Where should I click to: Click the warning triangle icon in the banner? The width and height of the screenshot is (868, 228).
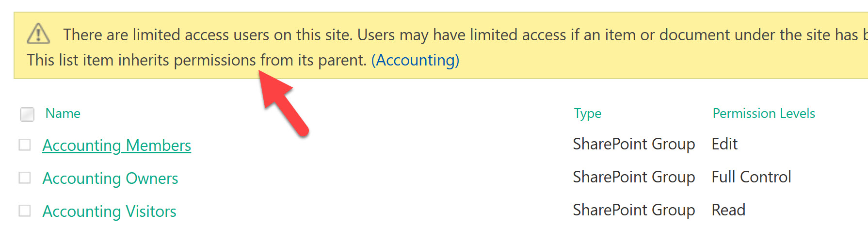point(38,34)
